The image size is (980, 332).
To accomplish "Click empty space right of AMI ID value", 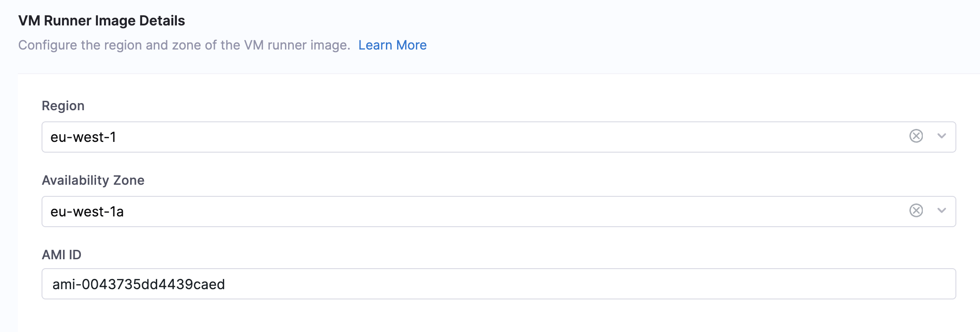I will point(581,284).
